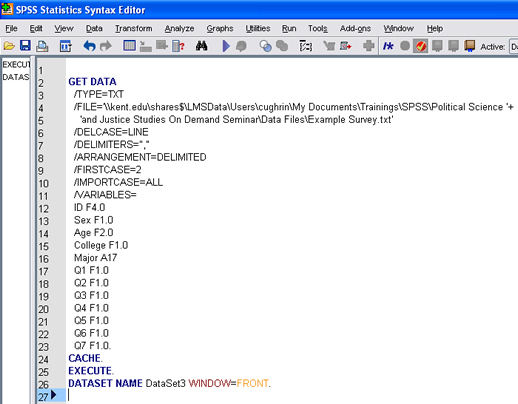Open the Variables info icon
Viewport: 518px width, 404px height.
pyautogui.click(x=178, y=46)
